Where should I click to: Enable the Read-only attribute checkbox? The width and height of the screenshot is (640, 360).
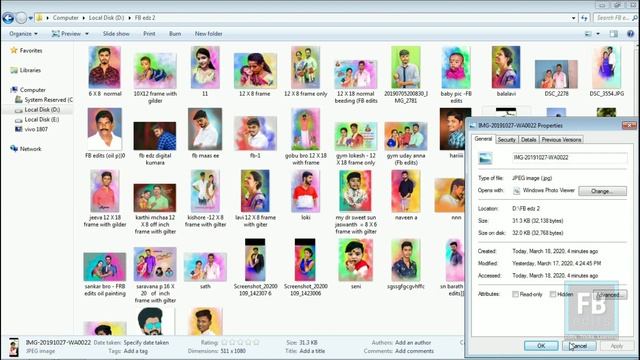pos(515,294)
